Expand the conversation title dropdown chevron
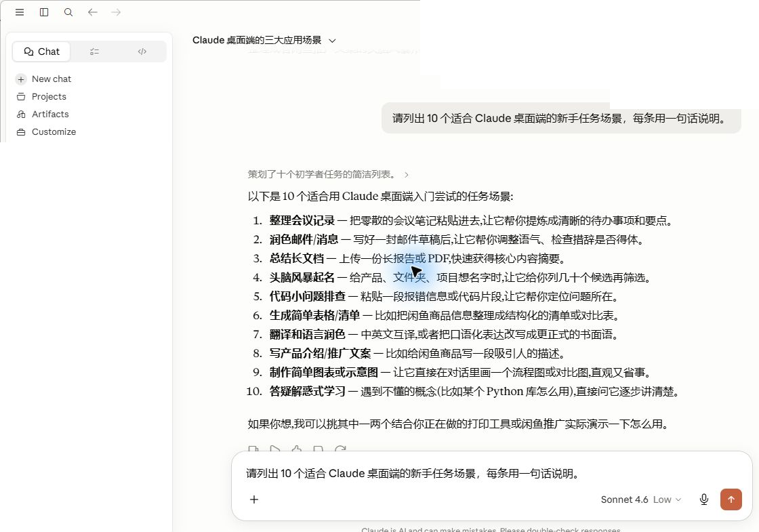The image size is (759, 532). 332,41
